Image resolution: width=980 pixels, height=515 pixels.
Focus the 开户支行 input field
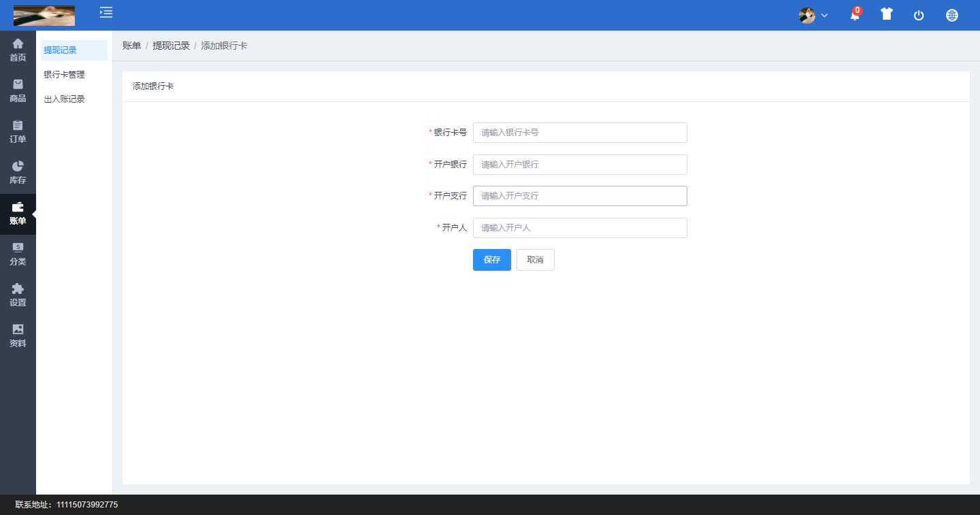click(x=580, y=196)
